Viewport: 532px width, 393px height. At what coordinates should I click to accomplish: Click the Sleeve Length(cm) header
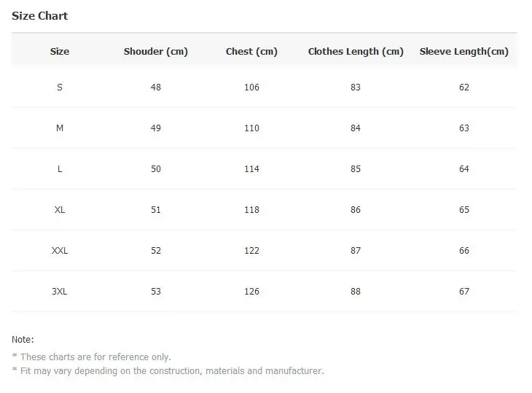463,52
